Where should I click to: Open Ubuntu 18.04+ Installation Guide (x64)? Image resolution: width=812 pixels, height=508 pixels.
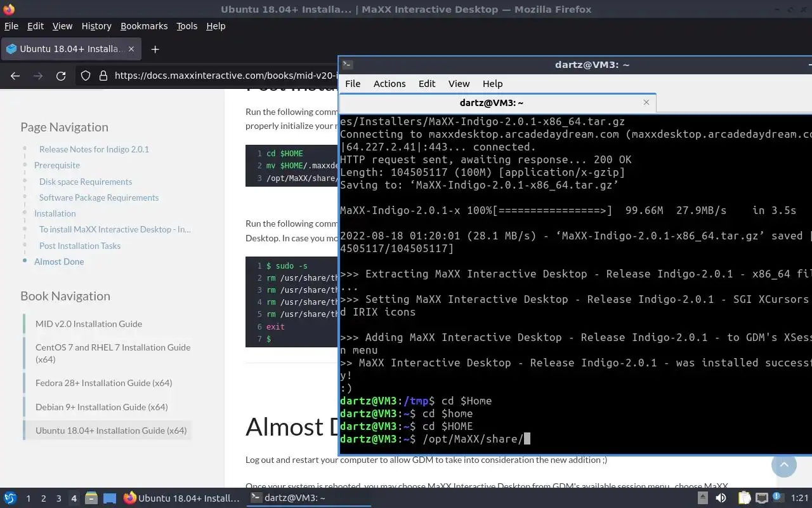click(x=111, y=431)
